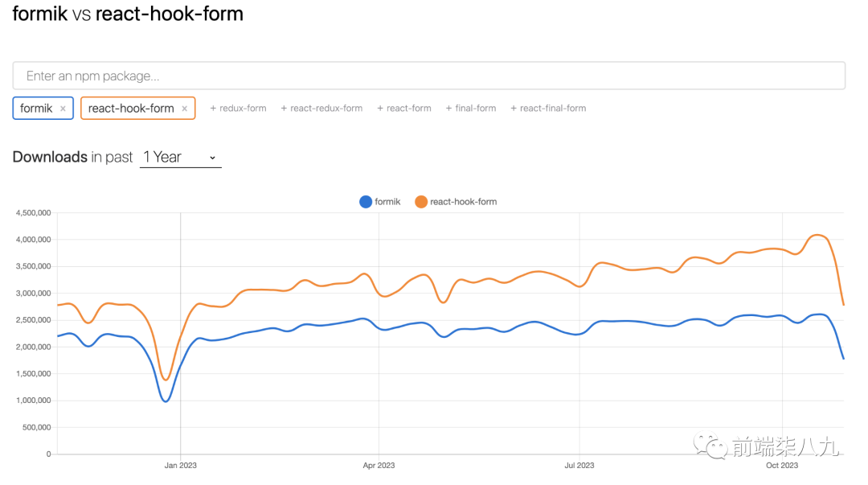The height and width of the screenshot is (485, 868).
Task: Click the react-hook-form legend label
Action: pos(464,202)
